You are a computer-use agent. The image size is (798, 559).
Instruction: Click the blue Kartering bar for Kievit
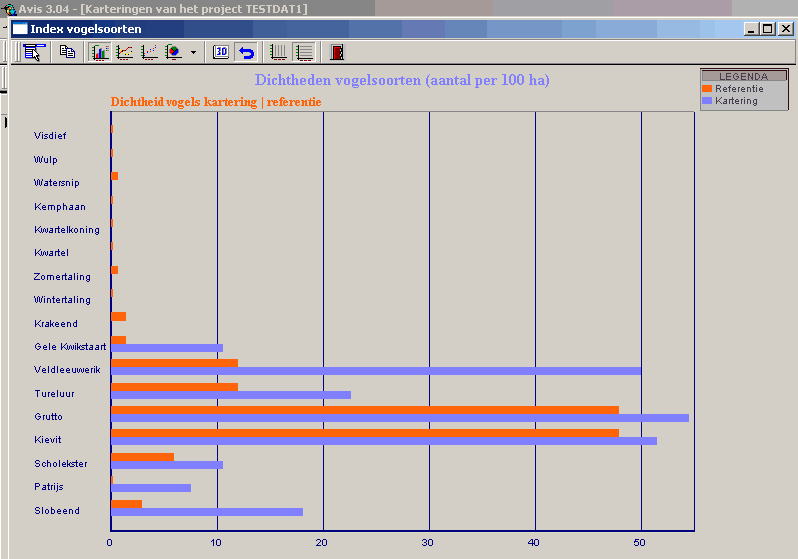tap(384, 441)
